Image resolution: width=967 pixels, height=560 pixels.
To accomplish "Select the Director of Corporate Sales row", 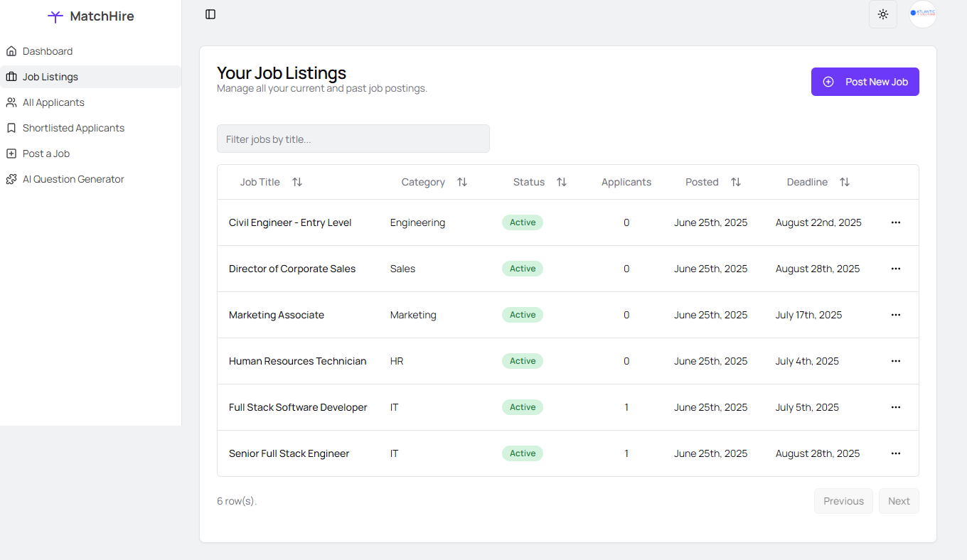I will point(292,269).
